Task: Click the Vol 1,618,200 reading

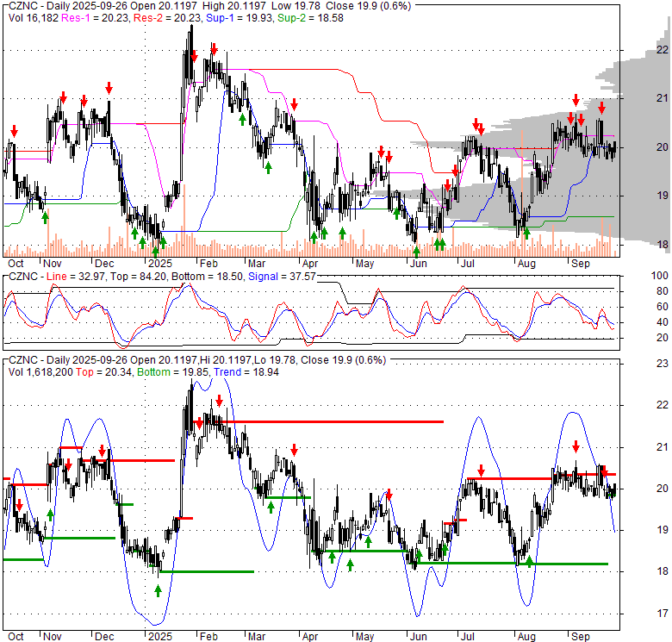Action: (x=40, y=372)
